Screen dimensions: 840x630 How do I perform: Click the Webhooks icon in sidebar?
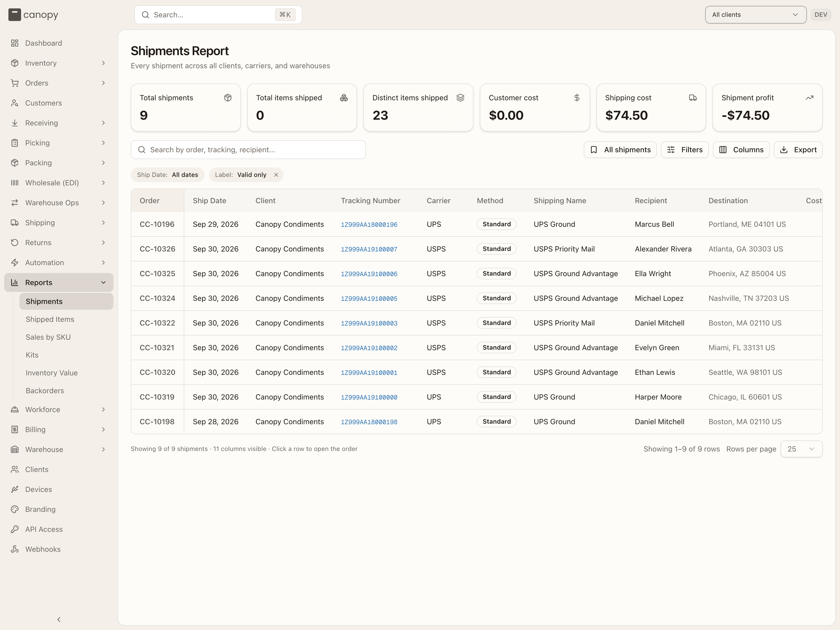(x=15, y=549)
